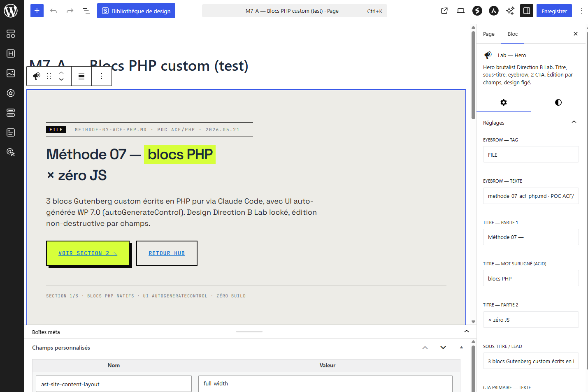Click the FILE tag badge in hero
Screen dimensions: 588x392
pyautogui.click(x=56, y=130)
